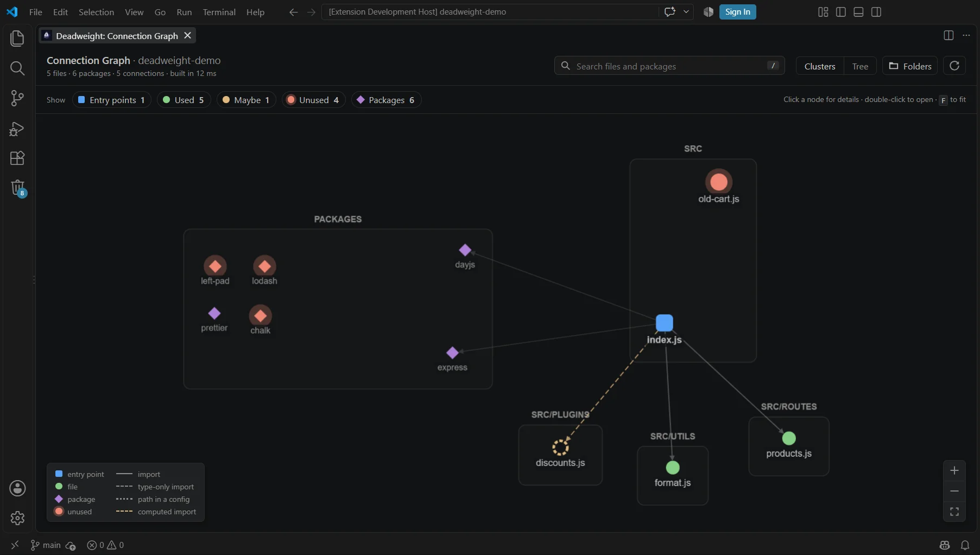Open the Copilot chat icon in title bar
The image size is (980, 555).
[670, 12]
